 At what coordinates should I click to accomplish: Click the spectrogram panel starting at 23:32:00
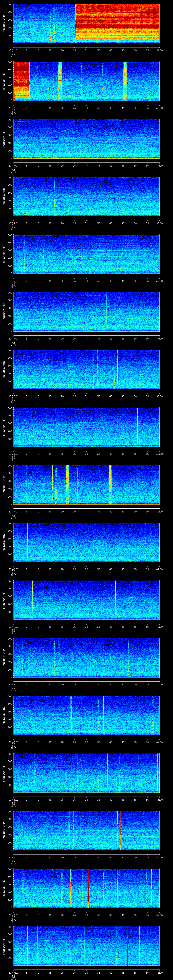point(86,81)
